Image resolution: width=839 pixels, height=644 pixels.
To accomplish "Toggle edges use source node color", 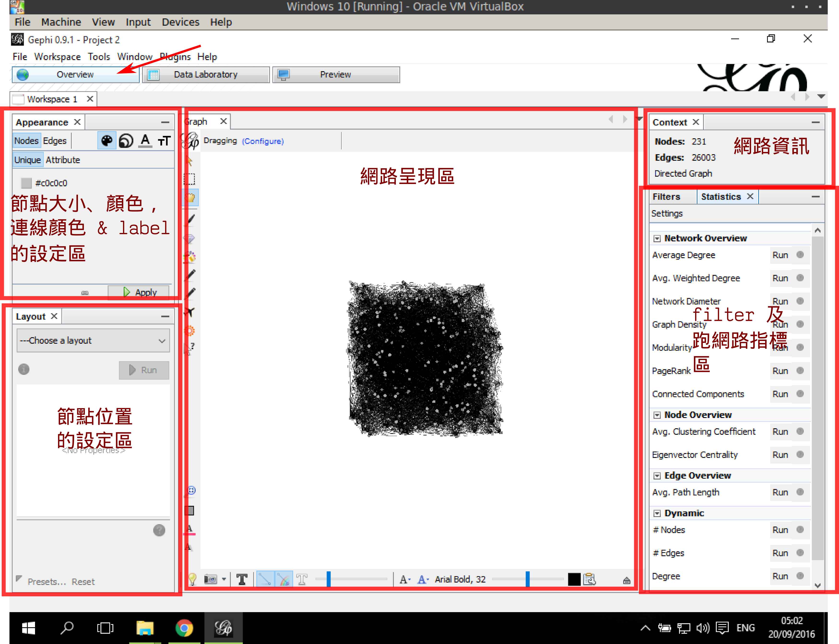I will tap(284, 579).
